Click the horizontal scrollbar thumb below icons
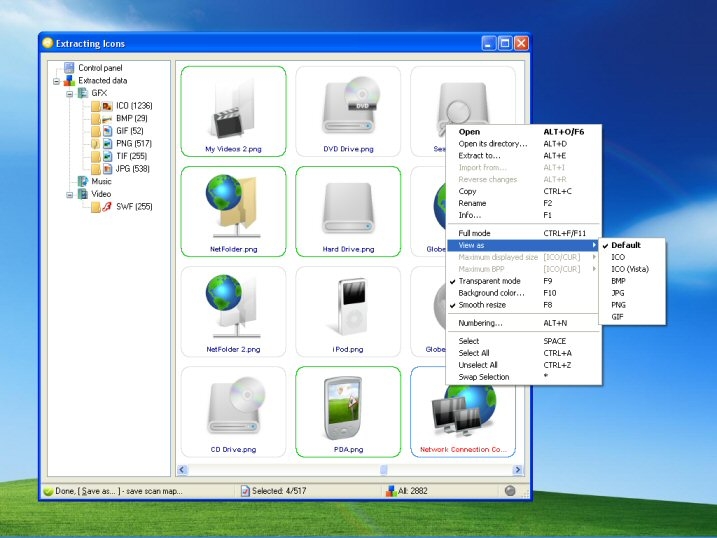The height and width of the screenshot is (538, 717). pyautogui.click(x=383, y=469)
